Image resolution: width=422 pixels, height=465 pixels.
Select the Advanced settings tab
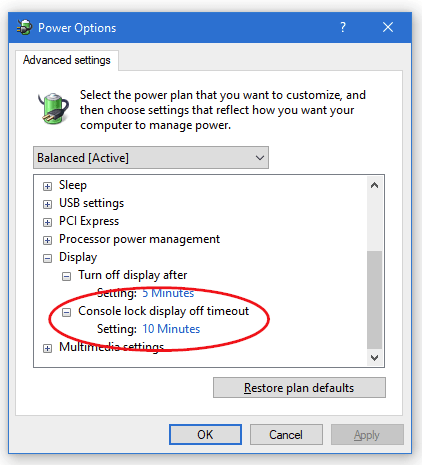tap(67, 60)
